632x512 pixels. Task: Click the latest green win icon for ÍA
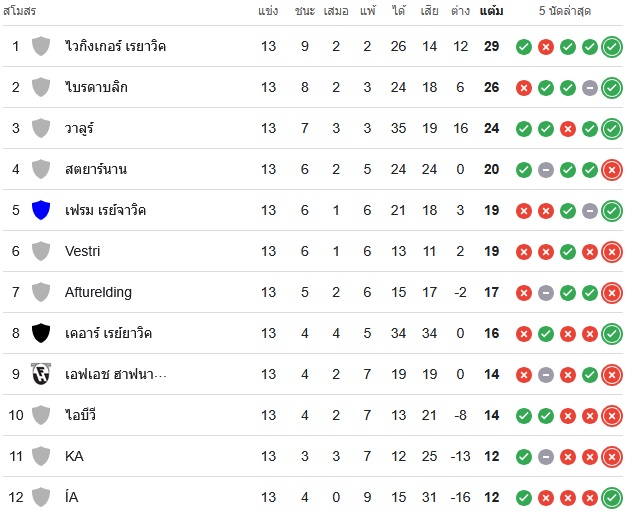point(612,497)
